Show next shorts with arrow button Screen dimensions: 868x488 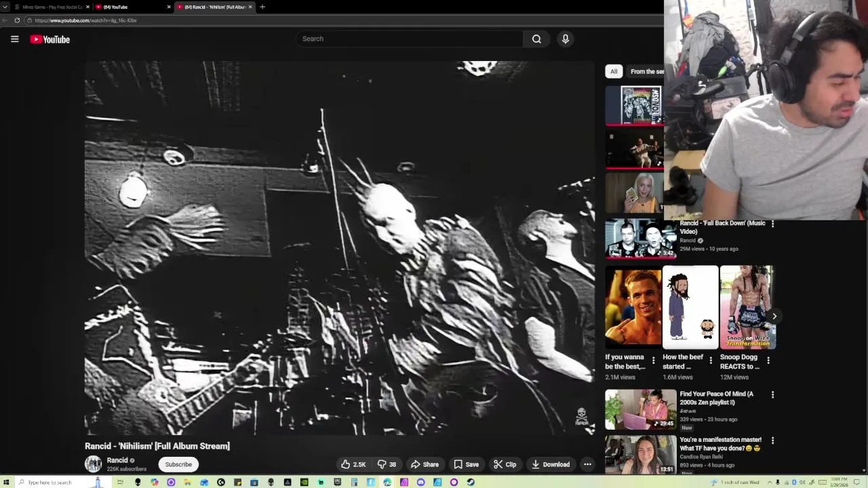click(x=774, y=316)
